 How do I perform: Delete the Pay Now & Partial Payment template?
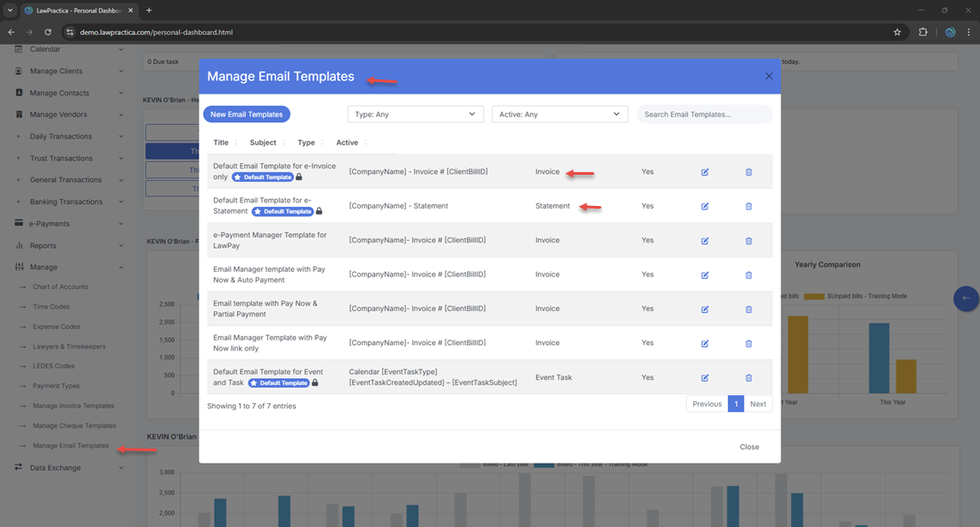[748, 309]
